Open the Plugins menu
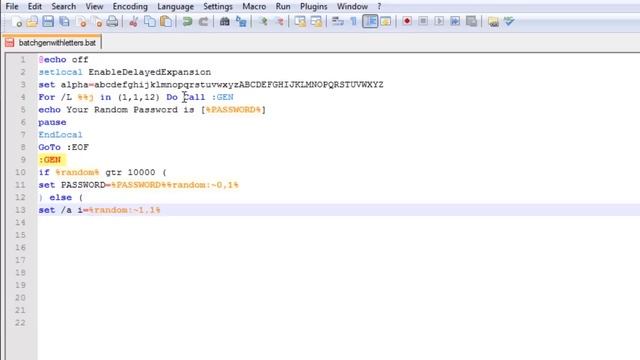 313,7
